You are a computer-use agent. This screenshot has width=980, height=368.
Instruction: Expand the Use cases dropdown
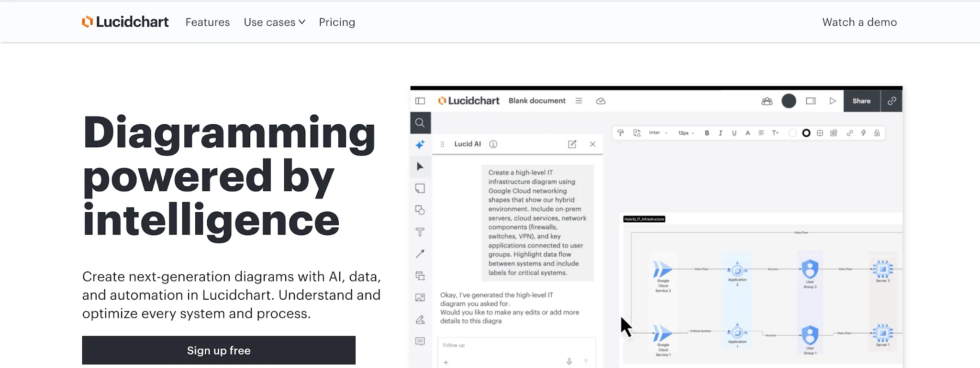click(275, 22)
